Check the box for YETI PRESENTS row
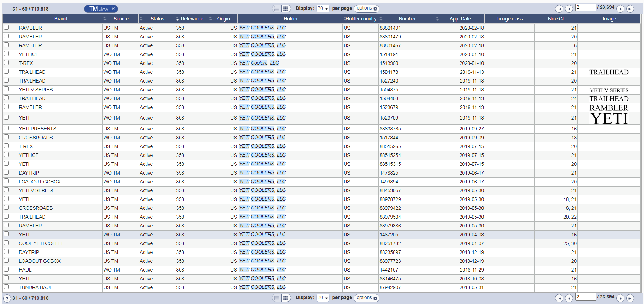 pos(6,128)
